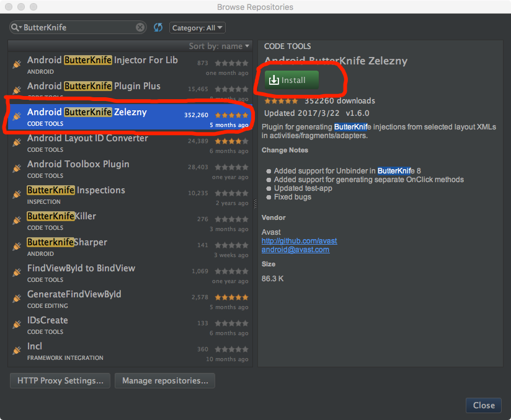Click star rating in plugin details panel
The height and width of the screenshot is (420, 511).
[282, 101]
